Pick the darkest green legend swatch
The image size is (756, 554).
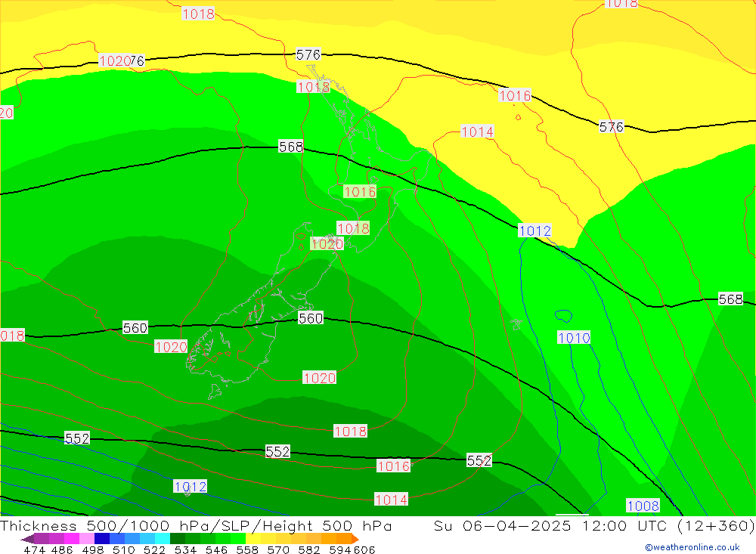click(178, 539)
